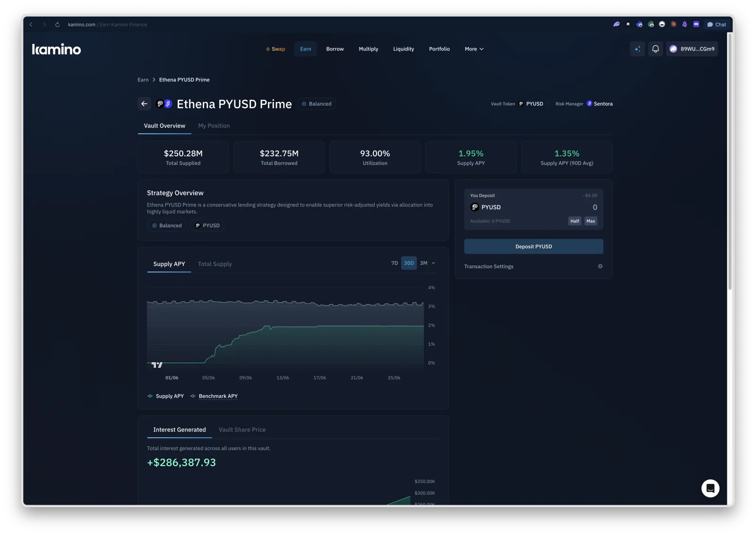Viewport: 756px width, 535px height.
Task: Click the Max amount button
Action: tap(591, 221)
